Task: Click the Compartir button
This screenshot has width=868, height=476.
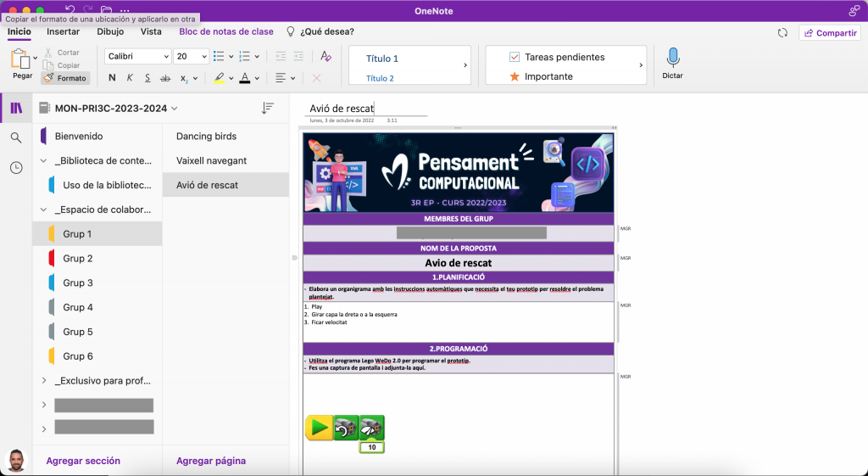Action: coord(829,32)
